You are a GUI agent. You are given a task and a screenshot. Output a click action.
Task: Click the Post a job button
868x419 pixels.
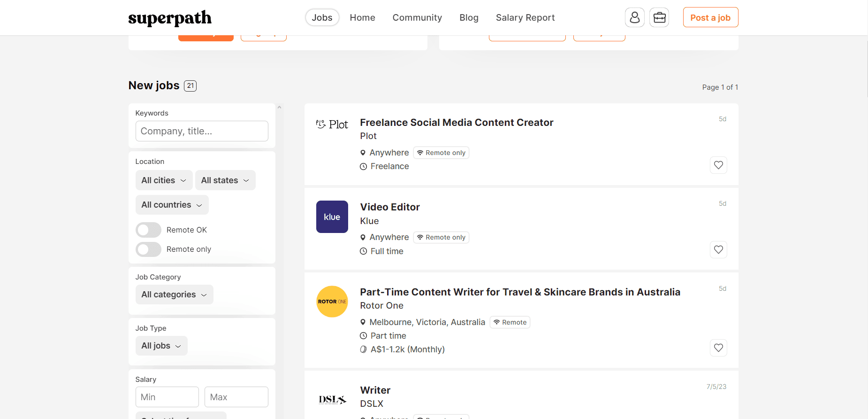click(x=710, y=17)
